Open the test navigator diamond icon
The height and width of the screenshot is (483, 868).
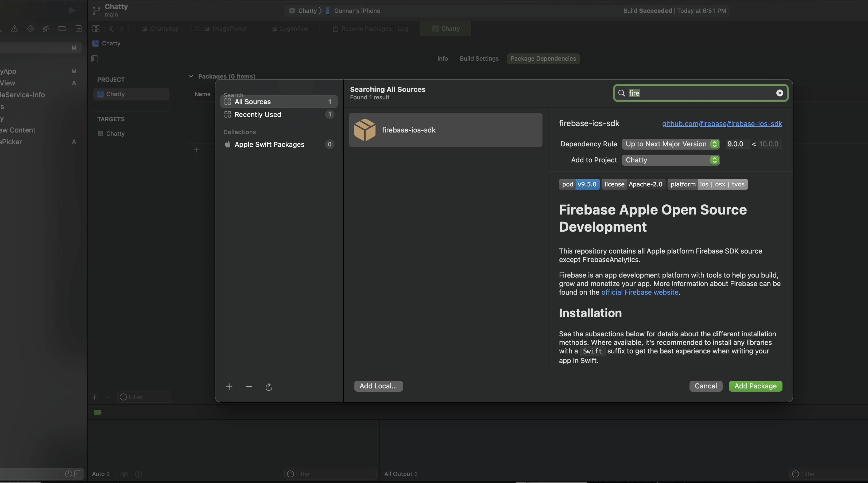point(30,29)
